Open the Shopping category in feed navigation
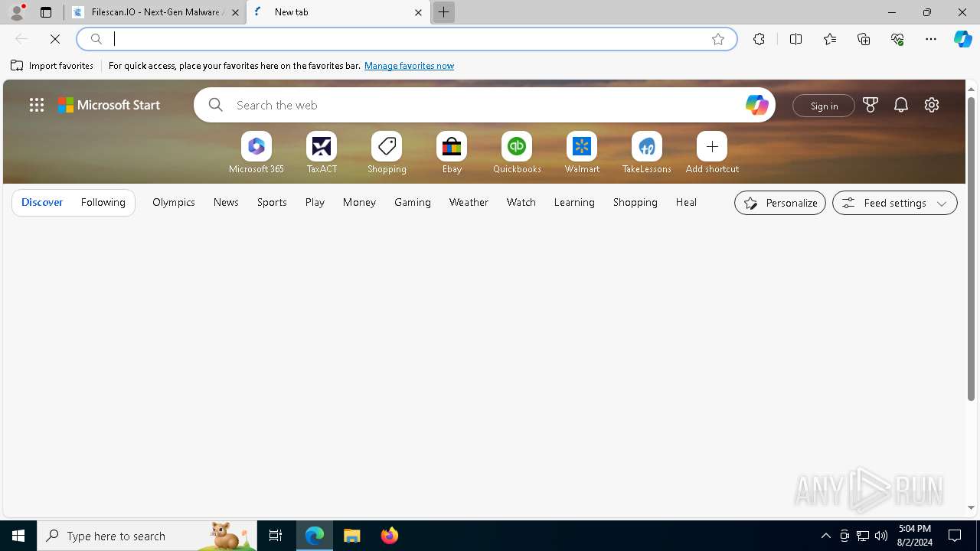Image resolution: width=980 pixels, height=551 pixels. pyautogui.click(x=635, y=202)
